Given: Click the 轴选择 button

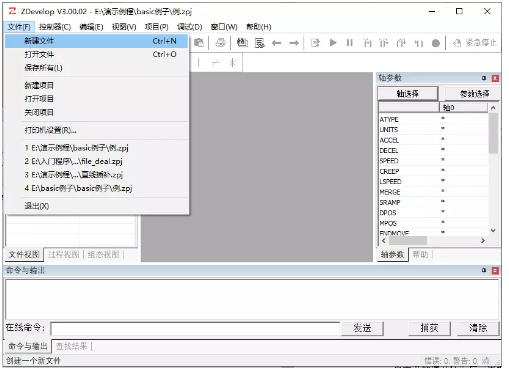Looking at the screenshot, I should pyautogui.click(x=407, y=93).
